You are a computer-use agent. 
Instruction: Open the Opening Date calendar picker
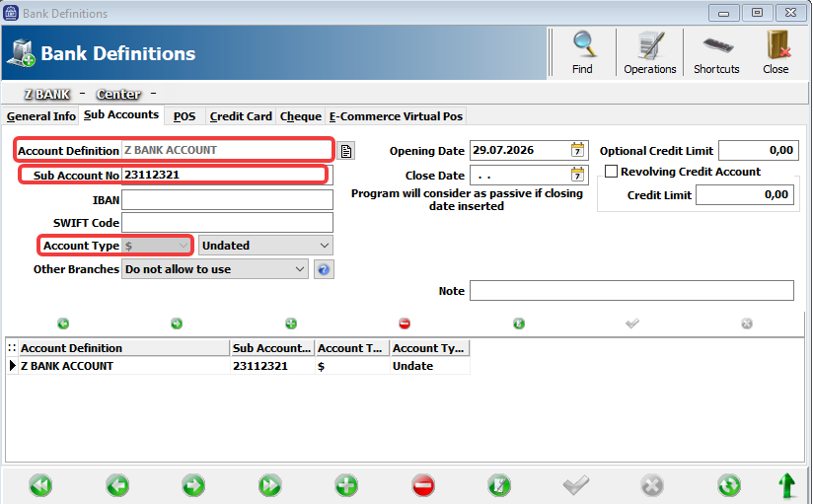click(x=577, y=150)
